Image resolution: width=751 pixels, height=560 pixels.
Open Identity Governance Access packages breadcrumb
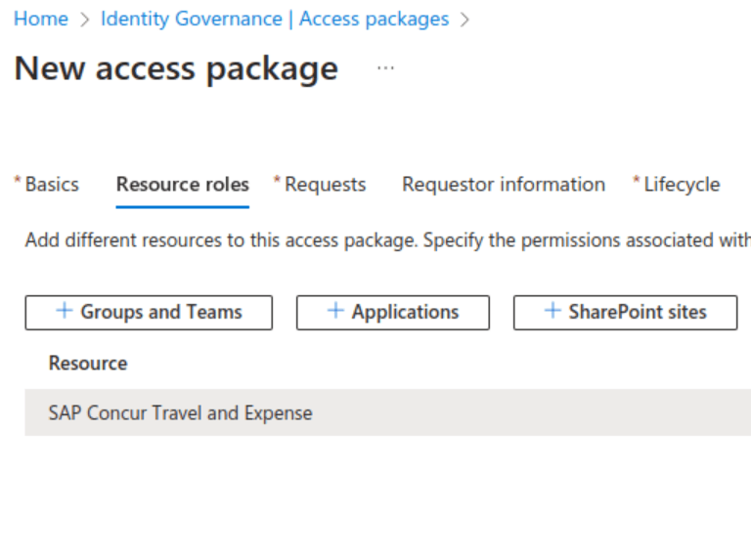pos(274,20)
